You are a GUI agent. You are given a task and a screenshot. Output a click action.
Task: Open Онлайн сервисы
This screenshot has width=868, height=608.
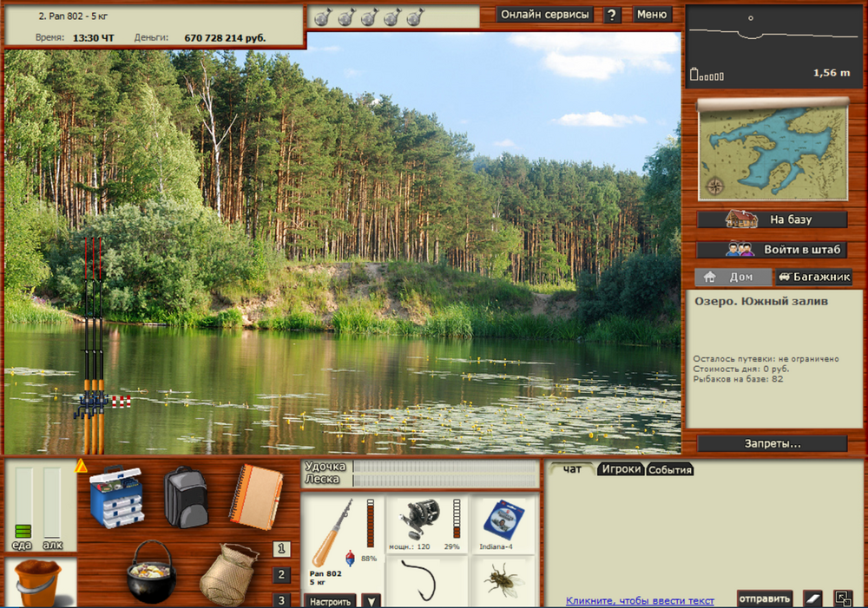click(545, 15)
